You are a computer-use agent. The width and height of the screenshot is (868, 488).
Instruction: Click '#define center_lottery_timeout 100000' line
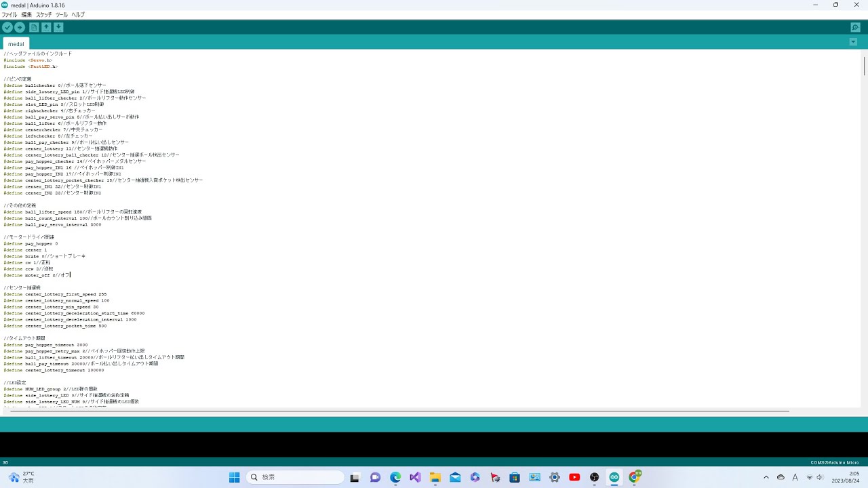(54, 370)
